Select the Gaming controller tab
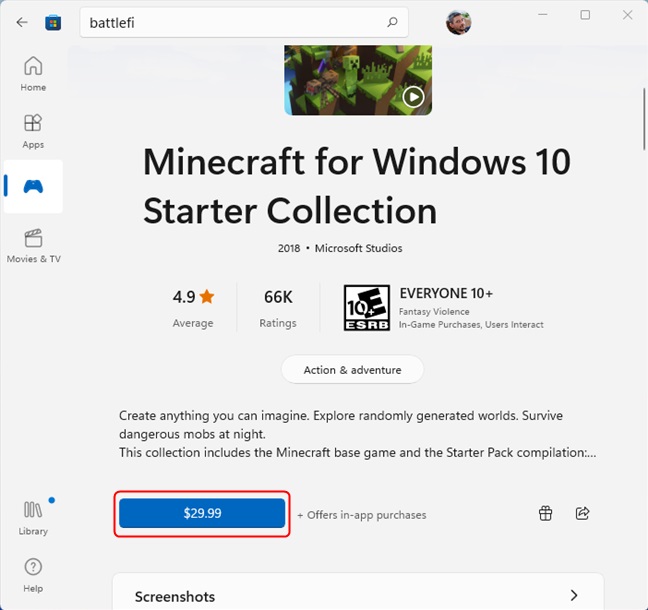 point(33,186)
